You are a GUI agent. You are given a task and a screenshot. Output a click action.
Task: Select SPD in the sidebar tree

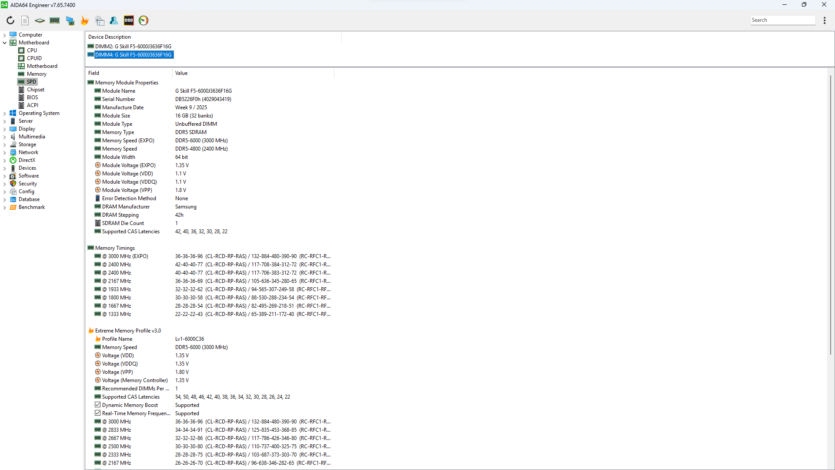(x=31, y=82)
